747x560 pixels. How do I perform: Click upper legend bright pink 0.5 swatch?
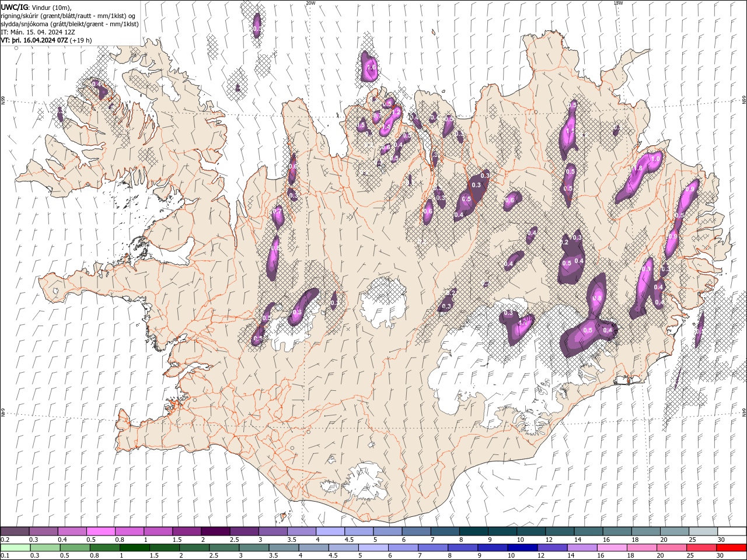coord(100,531)
